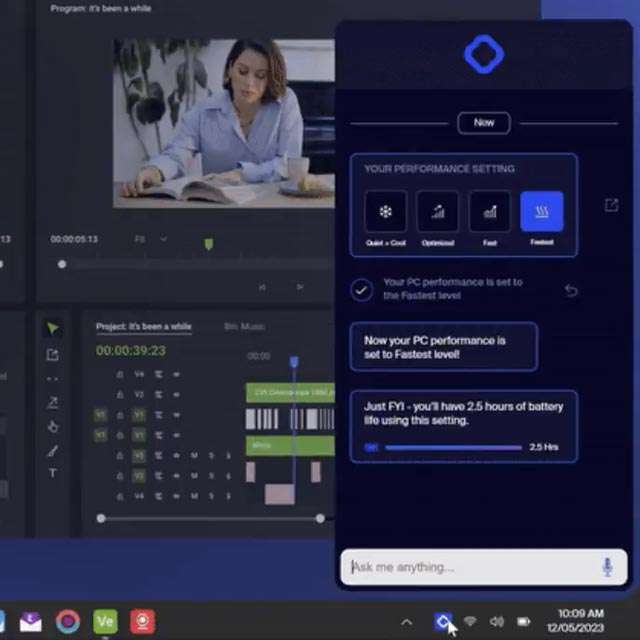Select the upper green video clip
This screenshot has width=640, height=640.
290,393
